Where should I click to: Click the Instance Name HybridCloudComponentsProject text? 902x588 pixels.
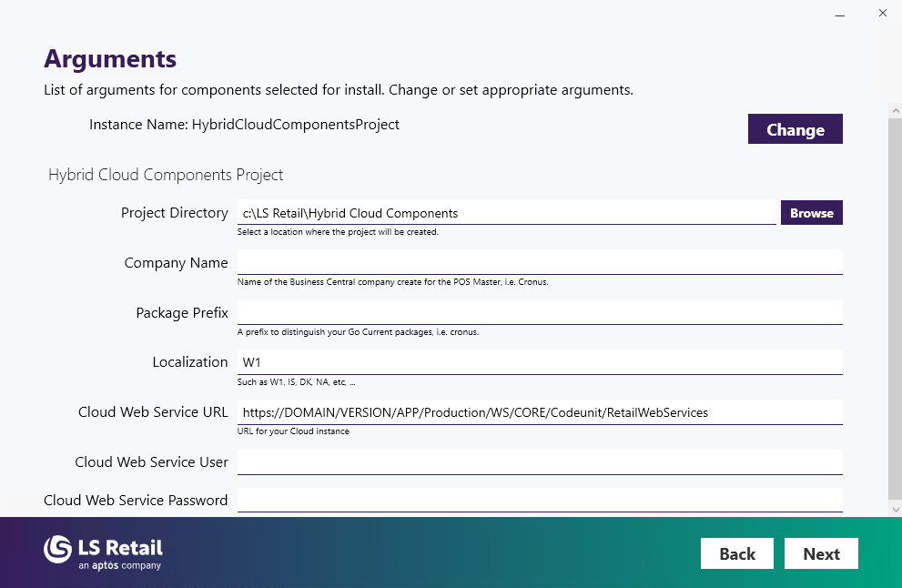point(244,124)
